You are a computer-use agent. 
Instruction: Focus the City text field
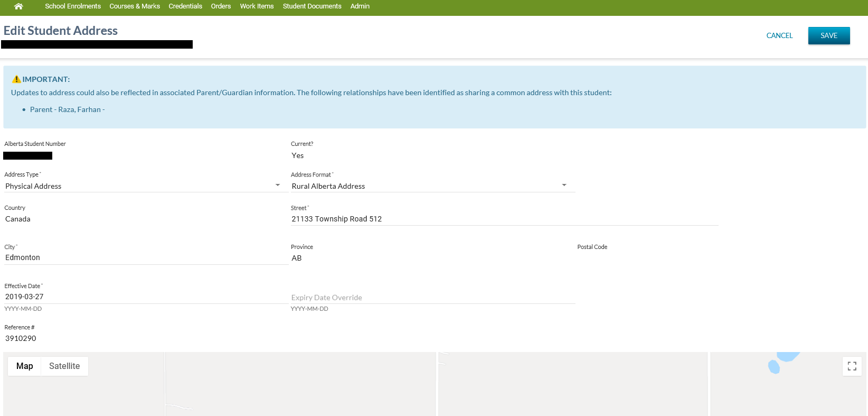click(145, 257)
